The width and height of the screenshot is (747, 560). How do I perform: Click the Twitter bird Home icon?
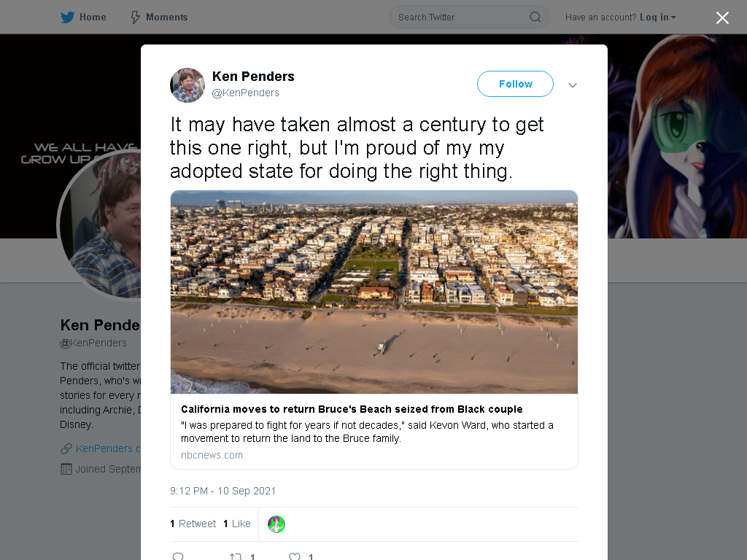67,17
